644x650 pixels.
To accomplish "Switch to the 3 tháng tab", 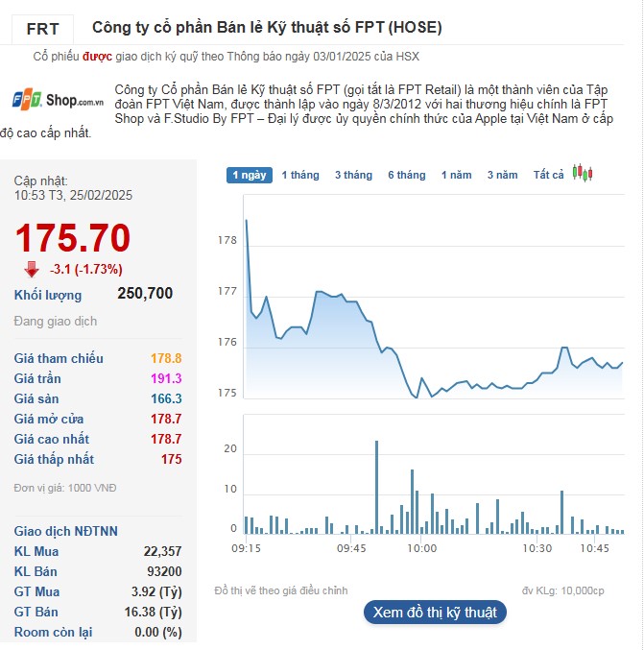I will (353, 175).
